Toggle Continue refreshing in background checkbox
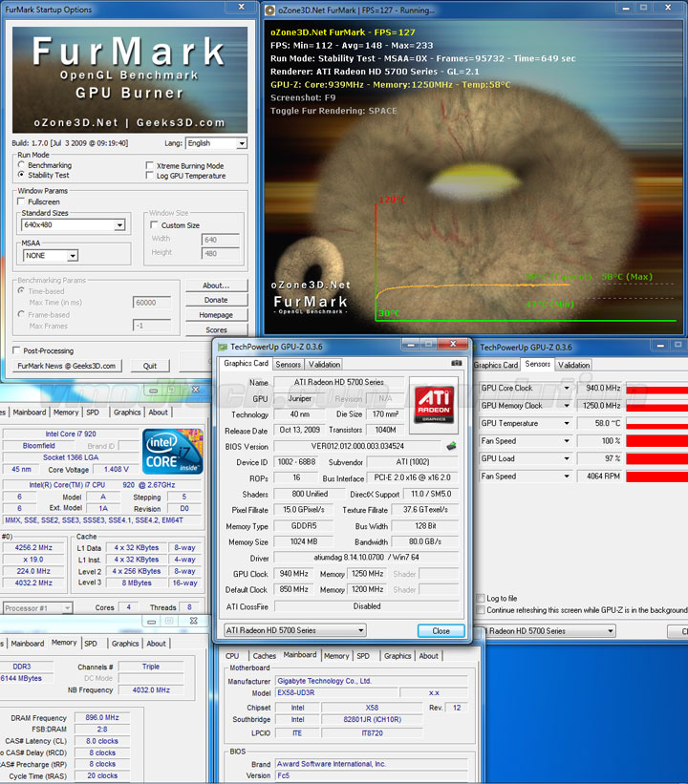 [481, 609]
